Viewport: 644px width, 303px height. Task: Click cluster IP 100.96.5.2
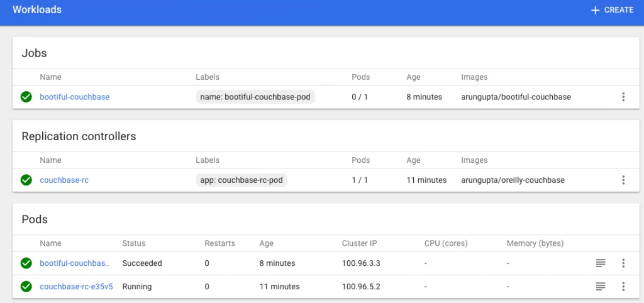(x=361, y=287)
